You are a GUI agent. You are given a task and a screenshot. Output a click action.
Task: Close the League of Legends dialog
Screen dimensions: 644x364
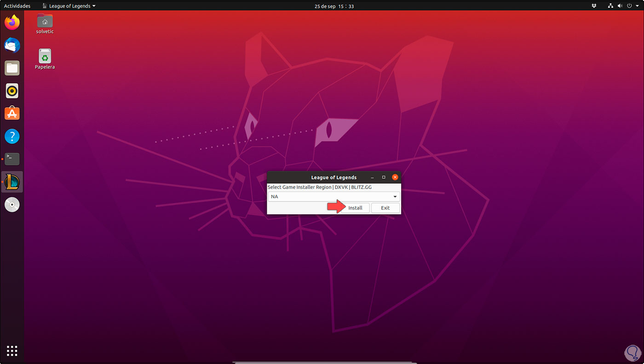click(x=395, y=177)
